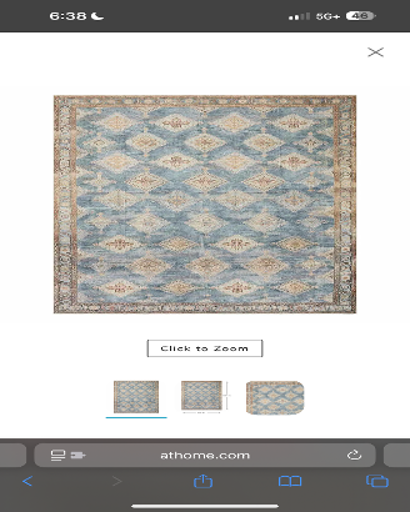Open the Safari bookmarks icon
The image size is (410, 512).
[290, 481]
